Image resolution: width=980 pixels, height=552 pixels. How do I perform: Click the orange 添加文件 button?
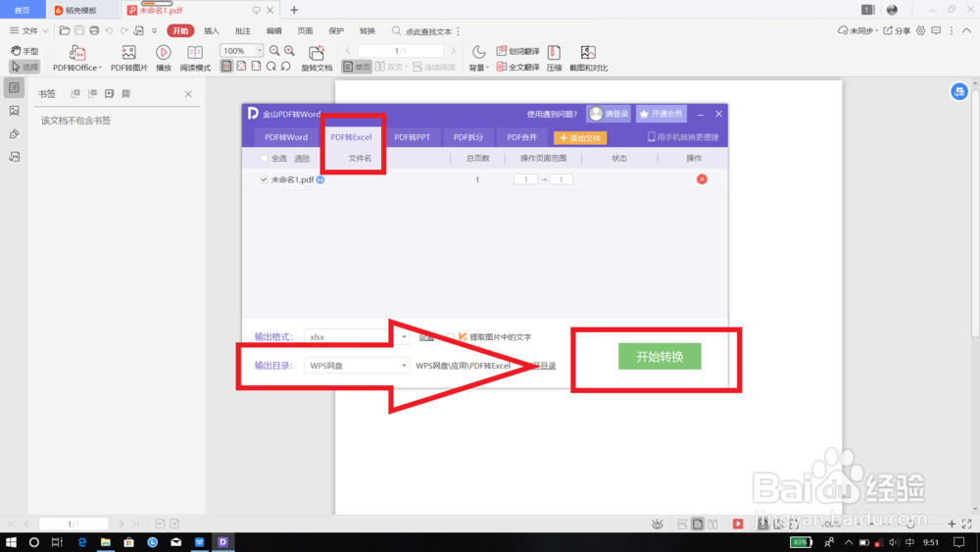tap(580, 137)
